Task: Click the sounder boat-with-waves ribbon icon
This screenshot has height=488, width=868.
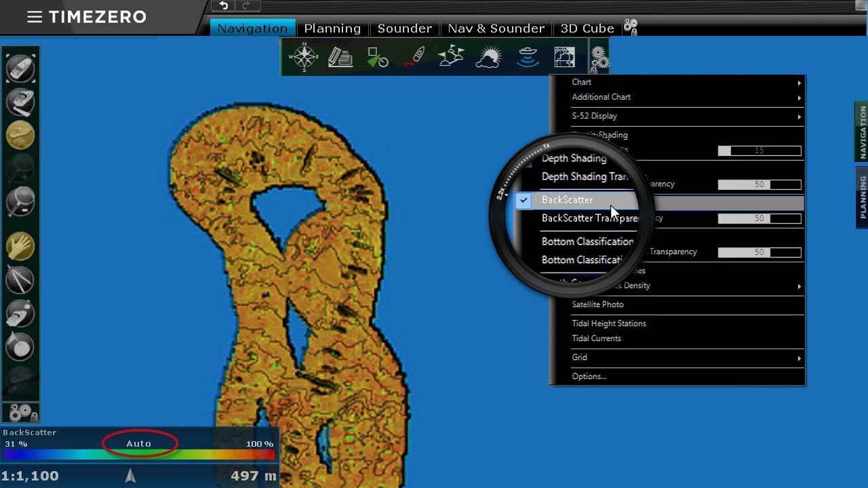Action: click(528, 58)
